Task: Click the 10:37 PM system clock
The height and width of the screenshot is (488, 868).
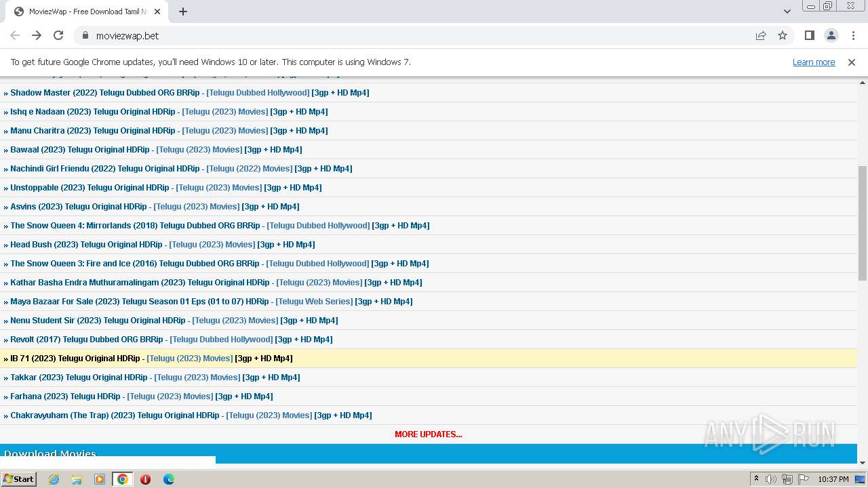Action: pos(833,479)
